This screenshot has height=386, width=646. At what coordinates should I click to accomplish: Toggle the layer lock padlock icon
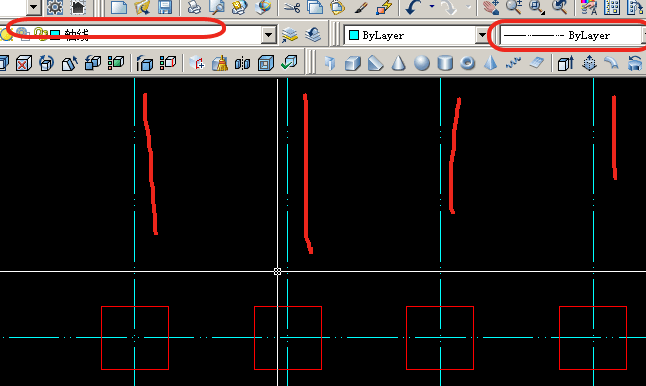(40, 34)
